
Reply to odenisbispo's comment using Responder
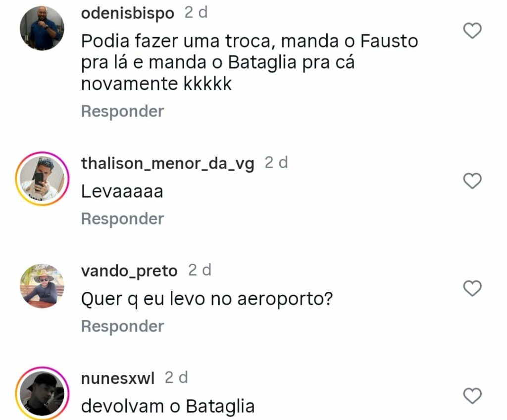tap(123, 111)
